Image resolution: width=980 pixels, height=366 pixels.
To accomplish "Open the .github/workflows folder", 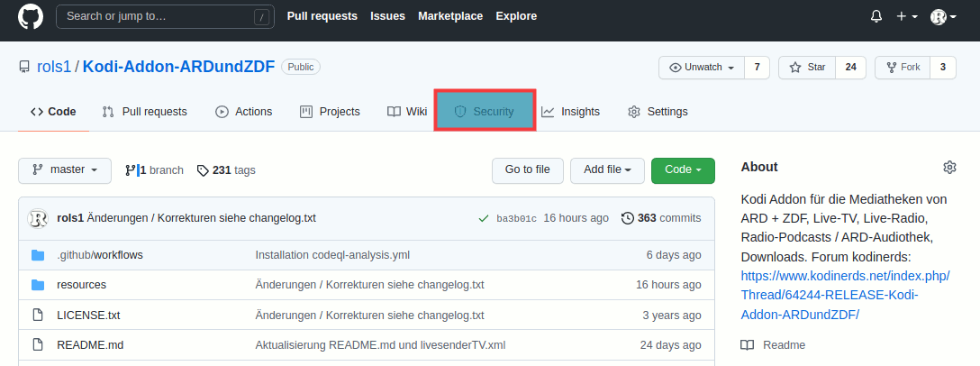I will pyautogui.click(x=100, y=254).
